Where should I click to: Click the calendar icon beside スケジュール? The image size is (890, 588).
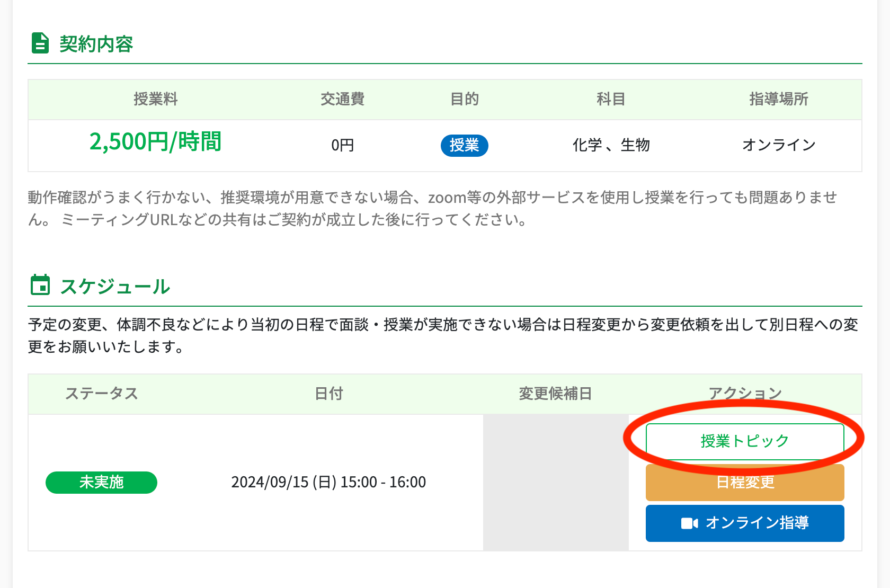click(40, 285)
